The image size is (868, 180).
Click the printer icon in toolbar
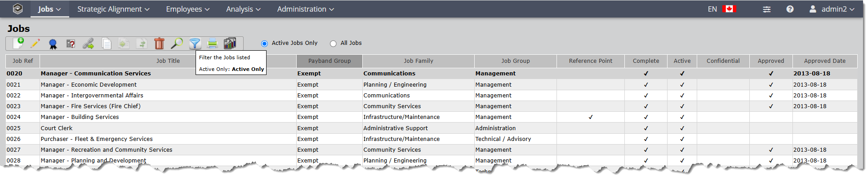213,44
